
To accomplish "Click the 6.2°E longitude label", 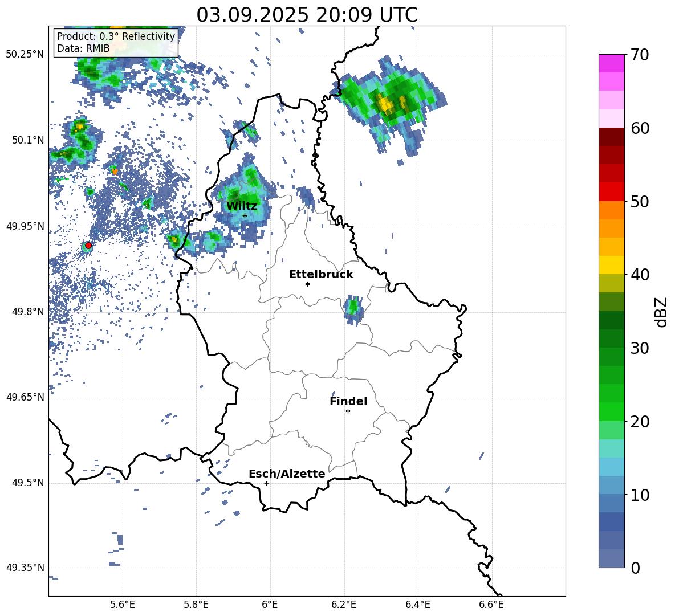I will coord(344,605).
